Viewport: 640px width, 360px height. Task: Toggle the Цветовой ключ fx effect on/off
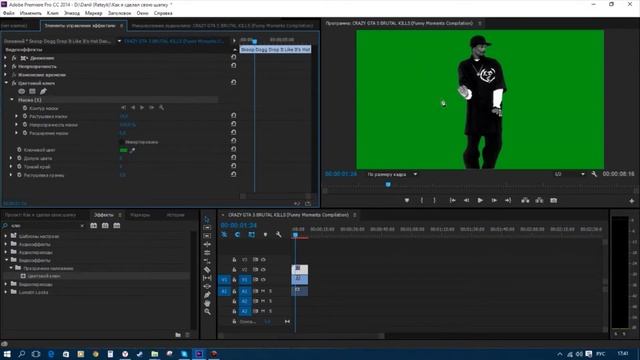tap(14, 83)
